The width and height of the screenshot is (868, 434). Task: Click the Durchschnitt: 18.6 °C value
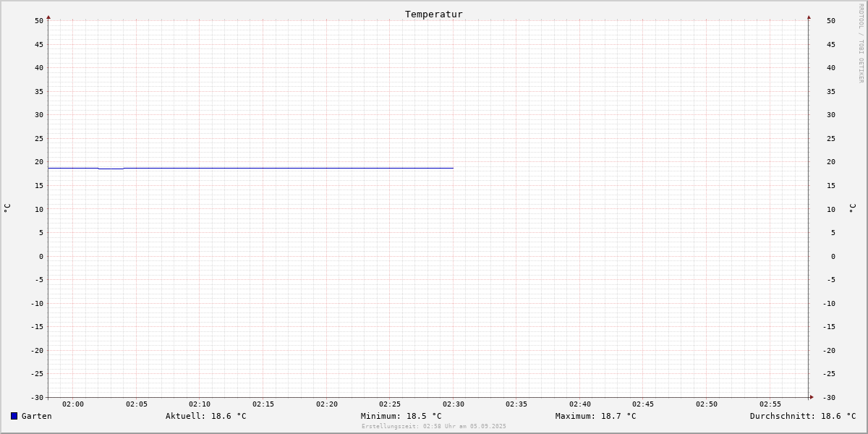coord(803,416)
